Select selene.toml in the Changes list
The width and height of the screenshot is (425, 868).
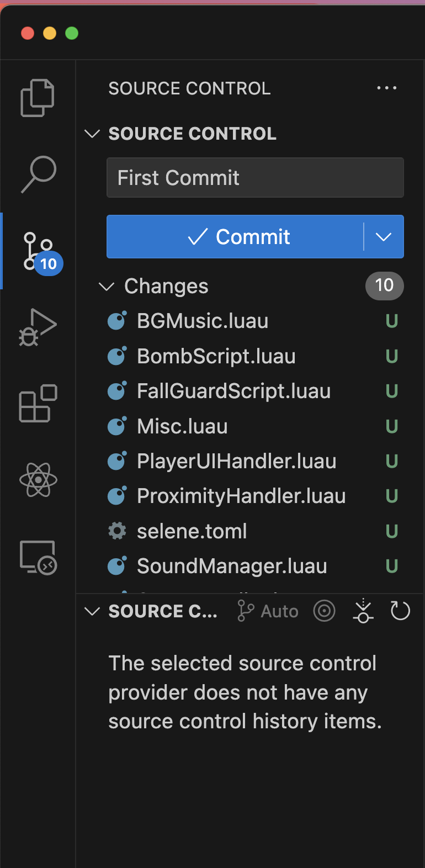point(192,531)
